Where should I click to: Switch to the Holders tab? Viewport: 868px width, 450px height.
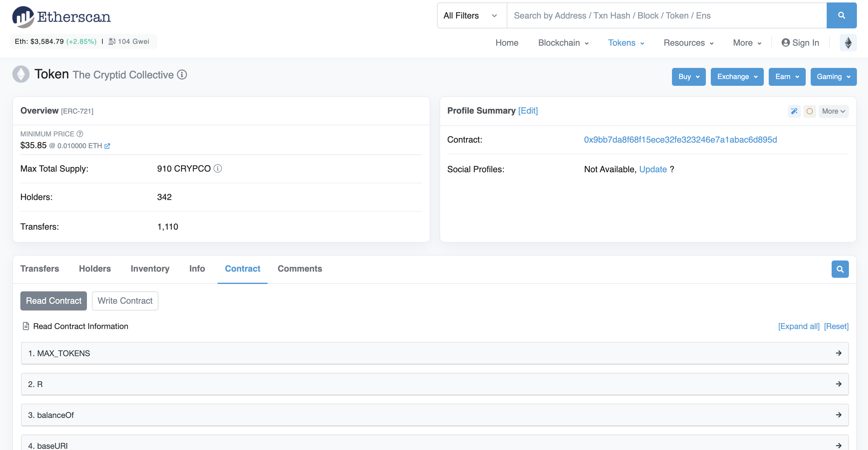[95, 269]
